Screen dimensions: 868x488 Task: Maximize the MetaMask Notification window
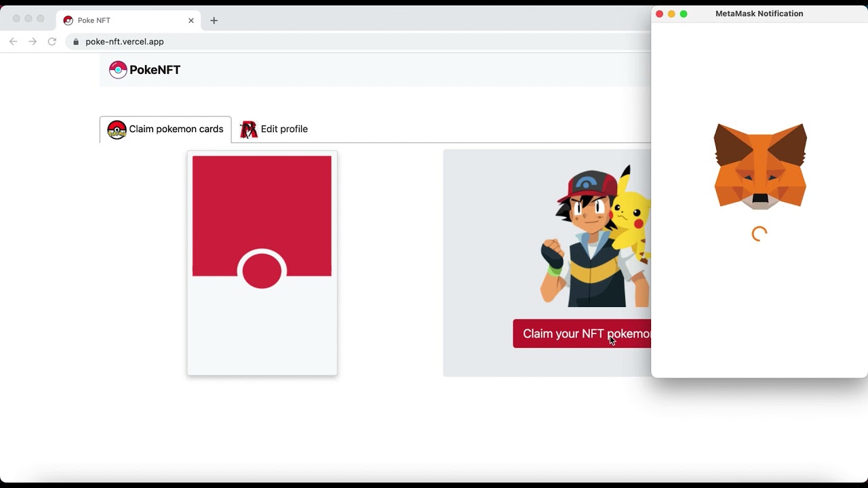coord(684,14)
